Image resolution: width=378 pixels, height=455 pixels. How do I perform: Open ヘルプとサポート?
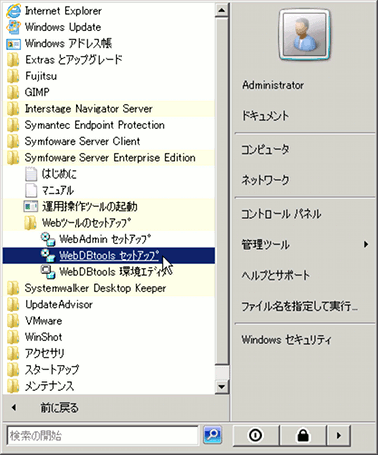click(x=275, y=275)
